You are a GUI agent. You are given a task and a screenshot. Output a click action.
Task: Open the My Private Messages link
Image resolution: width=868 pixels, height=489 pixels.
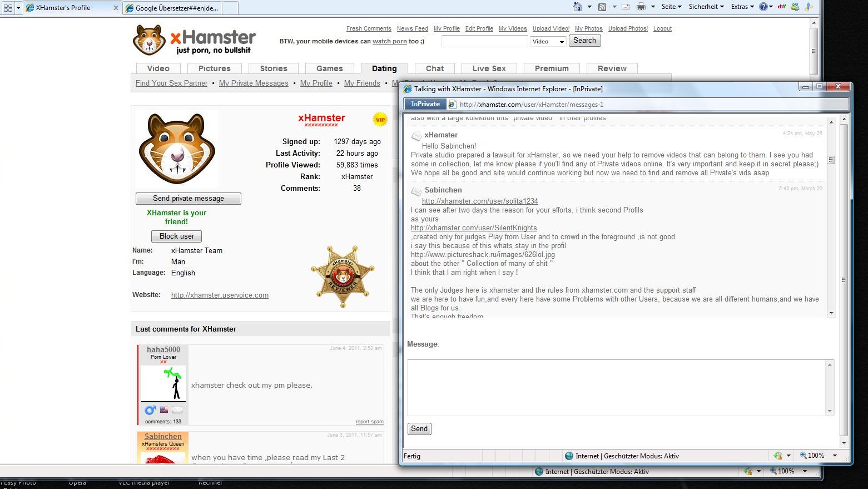pos(254,83)
